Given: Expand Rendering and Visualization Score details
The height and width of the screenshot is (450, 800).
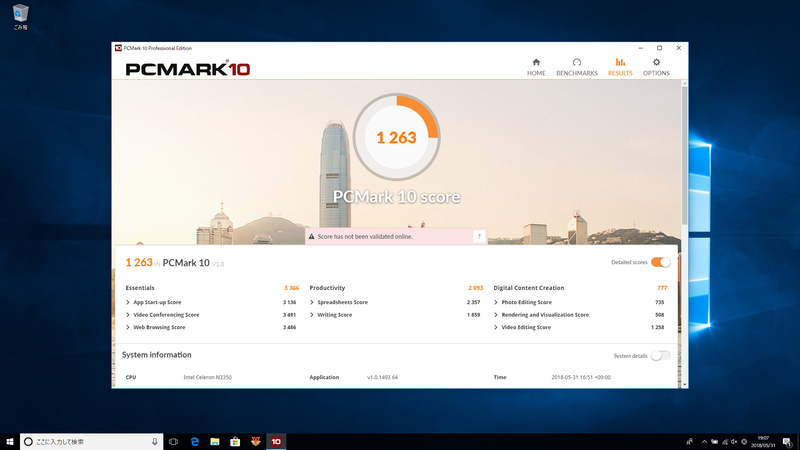Looking at the screenshot, I should tap(495, 315).
